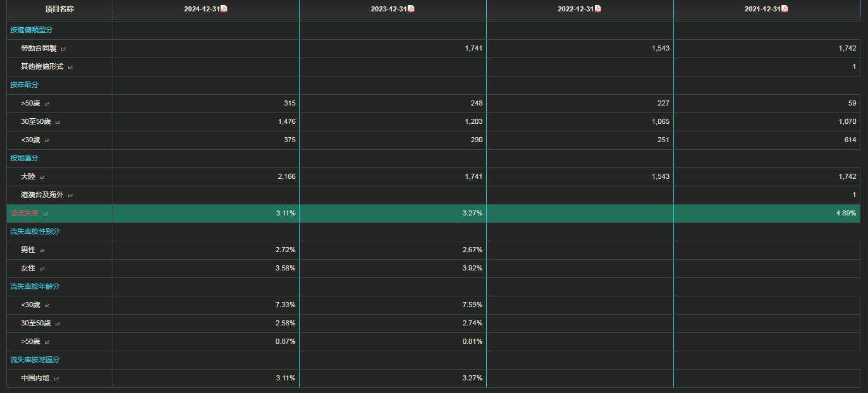Screen dimensions: 868x393
Task: Show trend chart for 勞動合同製 row
Action: pos(63,49)
